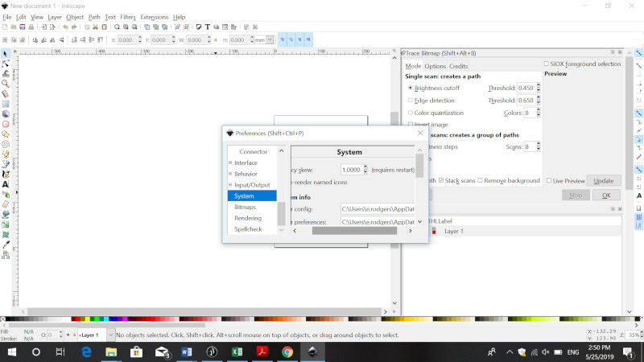644x362 pixels.
Task: Increase Brightness cutoff threshold stepper
Action: tap(539, 86)
